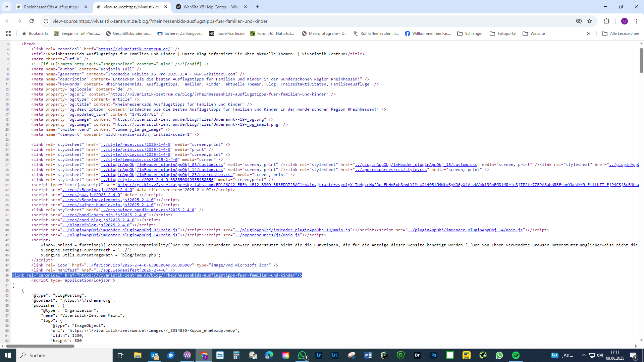Open Adobe Bridge (Br) from the taskbar

[417, 355]
